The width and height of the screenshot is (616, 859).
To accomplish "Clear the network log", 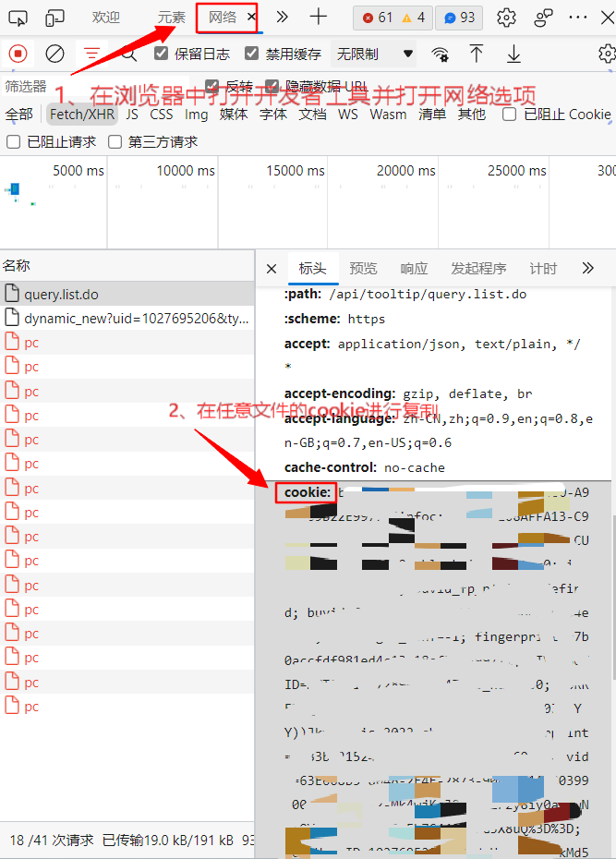I will (x=54, y=54).
